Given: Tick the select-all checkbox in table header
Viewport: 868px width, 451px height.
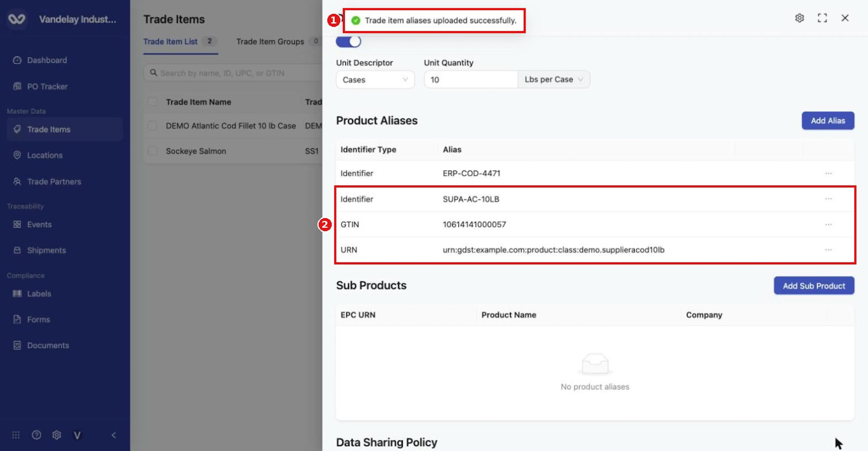Looking at the screenshot, I should [152, 101].
